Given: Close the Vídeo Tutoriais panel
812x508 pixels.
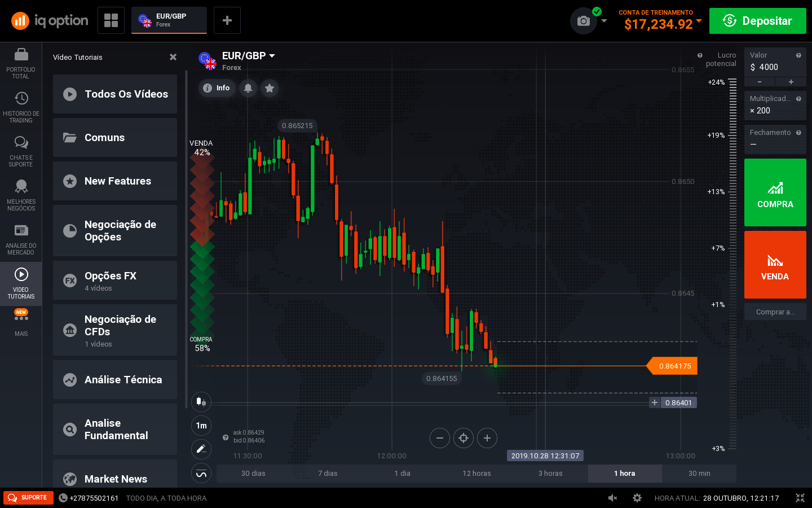Looking at the screenshot, I should point(173,57).
